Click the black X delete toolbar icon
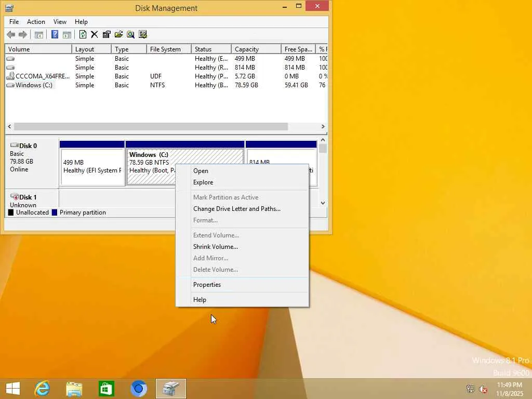This screenshot has width=532, height=399. (x=95, y=35)
